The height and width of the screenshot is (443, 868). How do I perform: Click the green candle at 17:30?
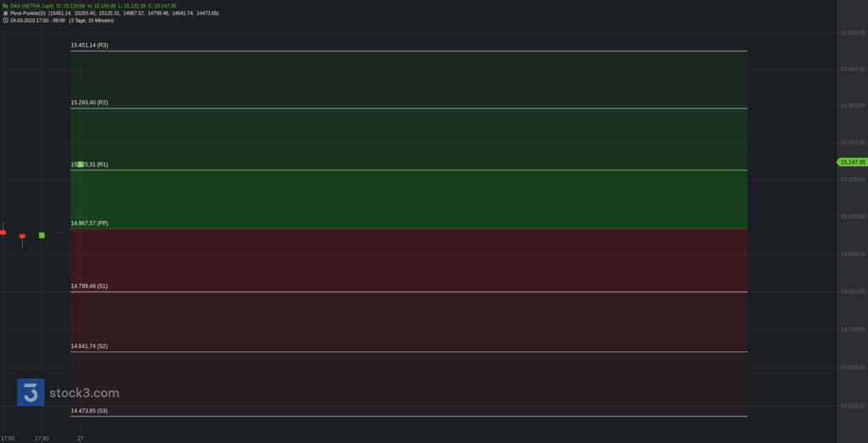click(x=42, y=235)
